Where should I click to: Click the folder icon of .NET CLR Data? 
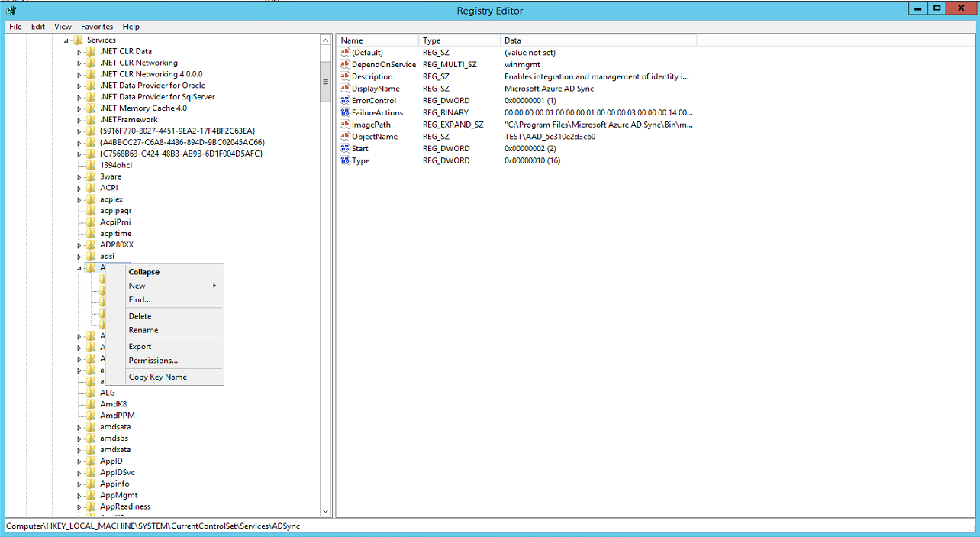click(x=91, y=51)
